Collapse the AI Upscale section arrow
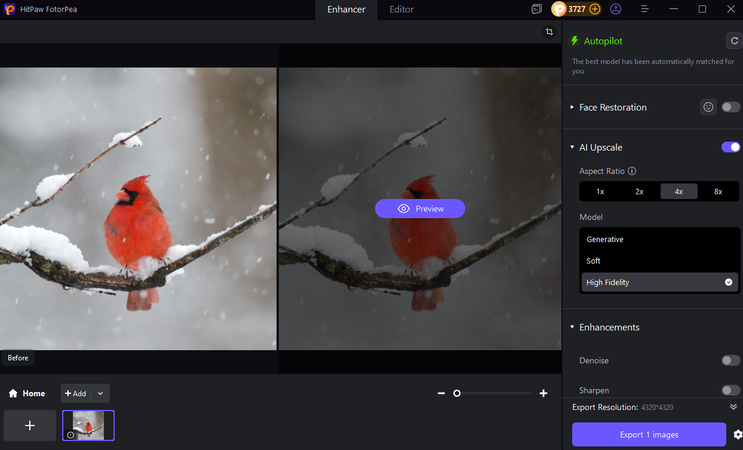The width and height of the screenshot is (743, 450). point(572,147)
